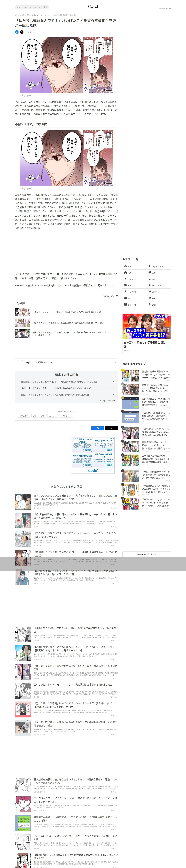Viewport: 186px width, 868px height.
Task: Click the search magnifier icon in header
Action: (x=46, y=7)
